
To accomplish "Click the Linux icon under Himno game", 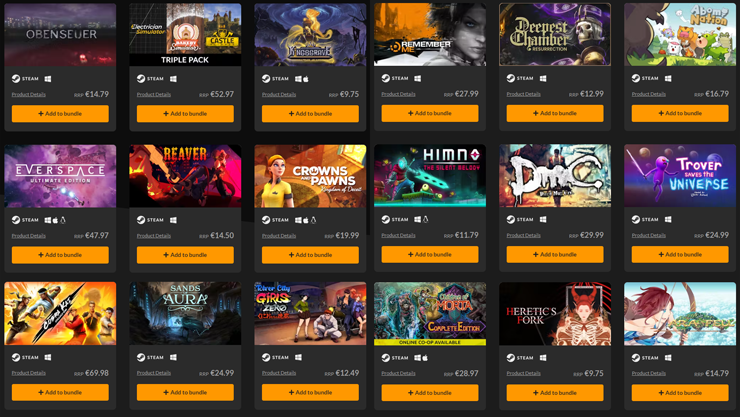I will [x=425, y=219].
